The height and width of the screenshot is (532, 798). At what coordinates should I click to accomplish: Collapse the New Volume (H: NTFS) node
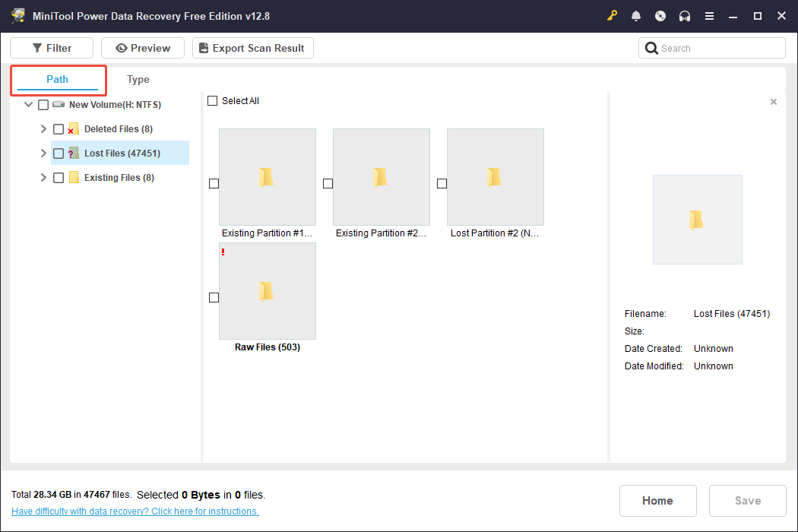point(28,104)
